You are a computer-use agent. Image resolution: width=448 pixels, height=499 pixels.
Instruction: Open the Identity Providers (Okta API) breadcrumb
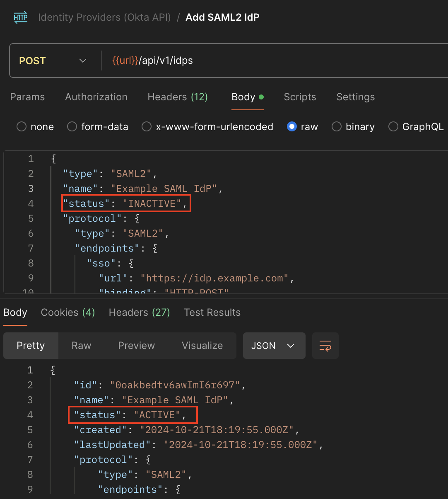click(x=104, y=18)
